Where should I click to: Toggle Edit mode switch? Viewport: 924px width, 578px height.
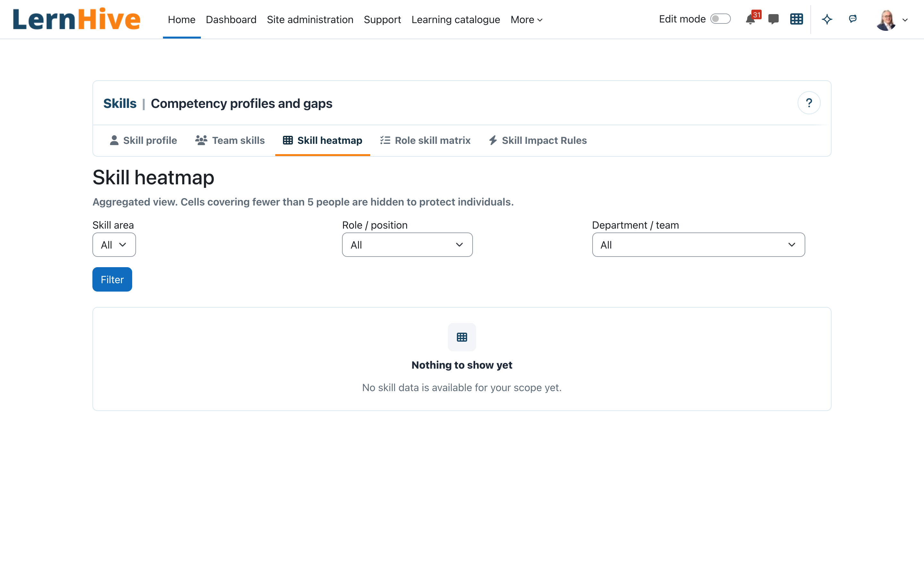point(720,19)
